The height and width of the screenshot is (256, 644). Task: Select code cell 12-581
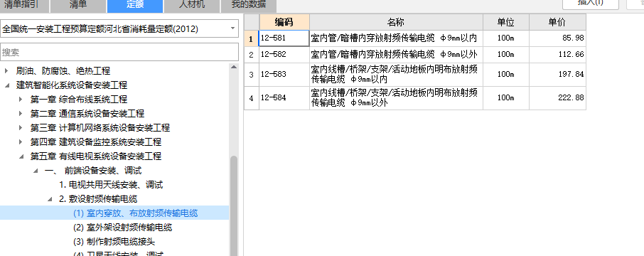pyautogui.click(x=284, y=38)
